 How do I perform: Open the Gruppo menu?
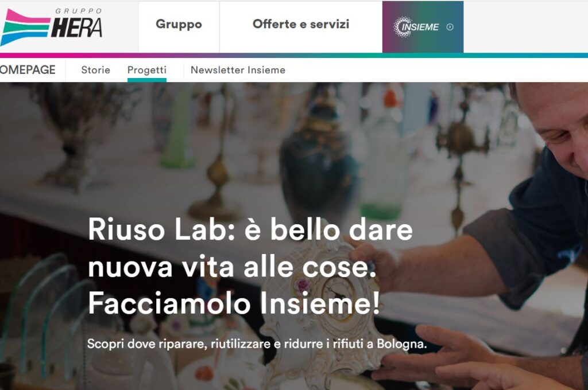(x=179, y=25)
